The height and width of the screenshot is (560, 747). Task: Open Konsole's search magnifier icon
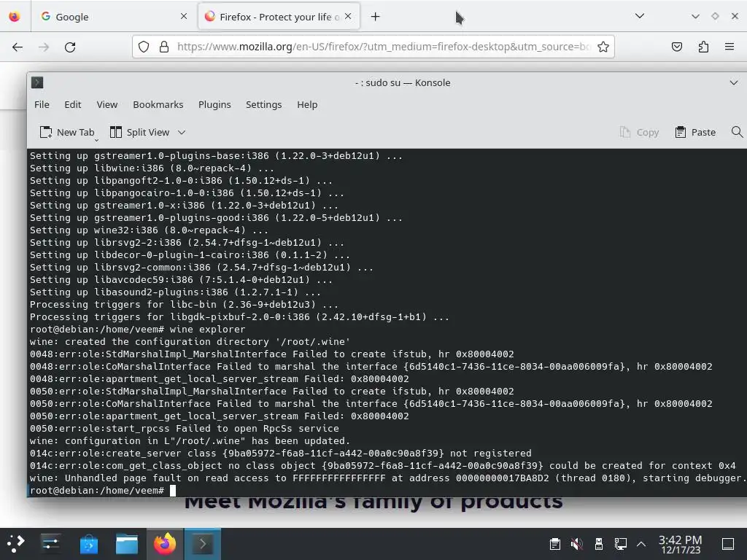[x=737, y=132]
